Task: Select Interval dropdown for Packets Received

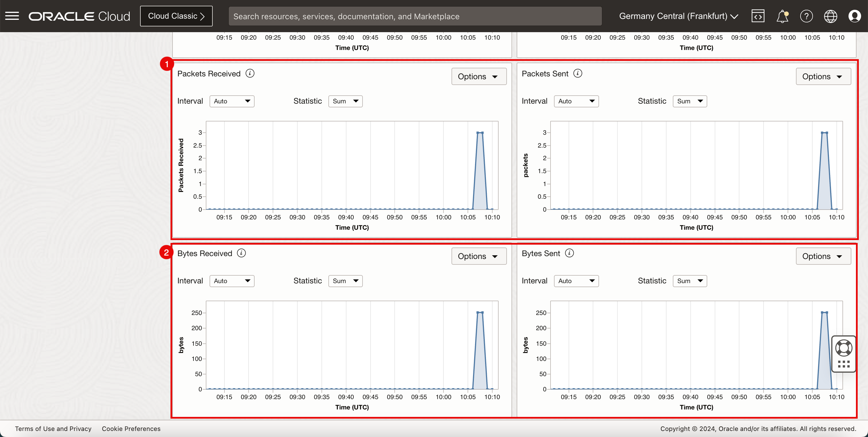Action: (x=231, y=101)
